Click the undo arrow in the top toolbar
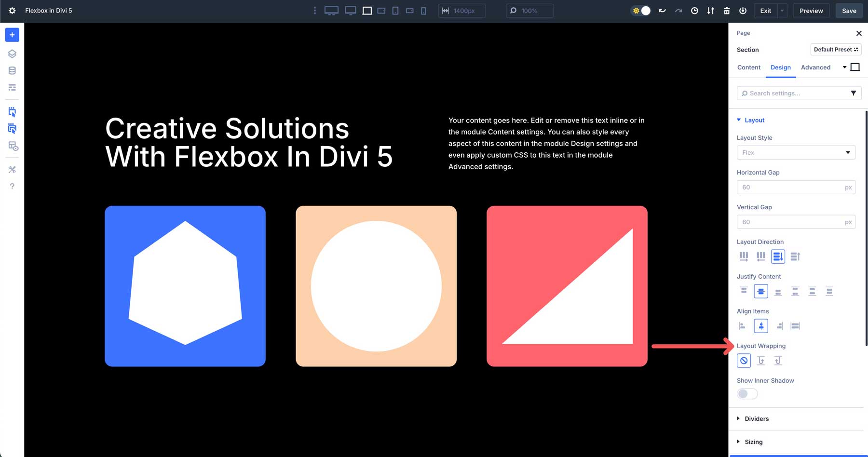This screenshot has width=868, height=457. (x=662, y=10)
